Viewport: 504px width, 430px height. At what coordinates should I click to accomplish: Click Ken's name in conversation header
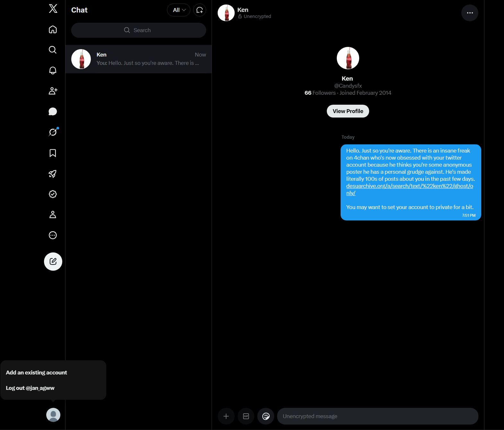(243, 10)
